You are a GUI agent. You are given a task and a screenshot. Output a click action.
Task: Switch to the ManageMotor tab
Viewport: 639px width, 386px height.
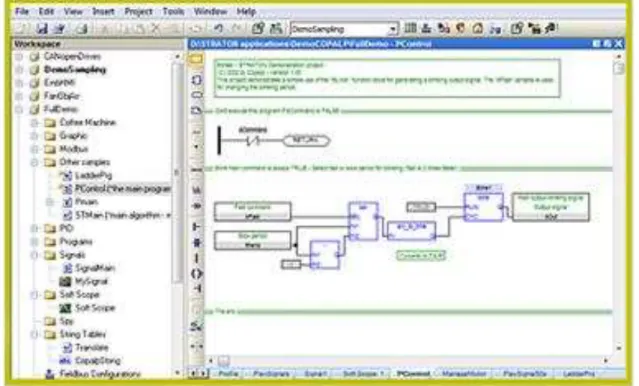pyautogui.click(x=464, y=373)
